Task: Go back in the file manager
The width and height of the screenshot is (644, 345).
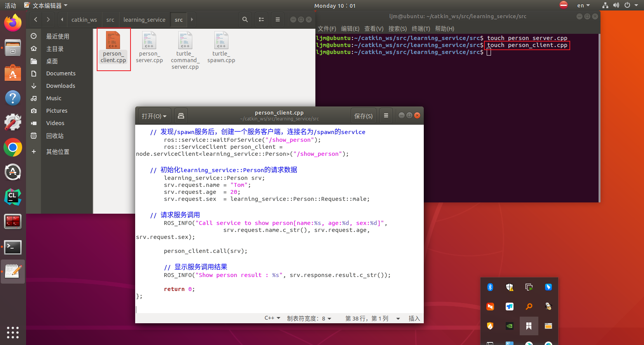Action: click(x=36, y=19)
